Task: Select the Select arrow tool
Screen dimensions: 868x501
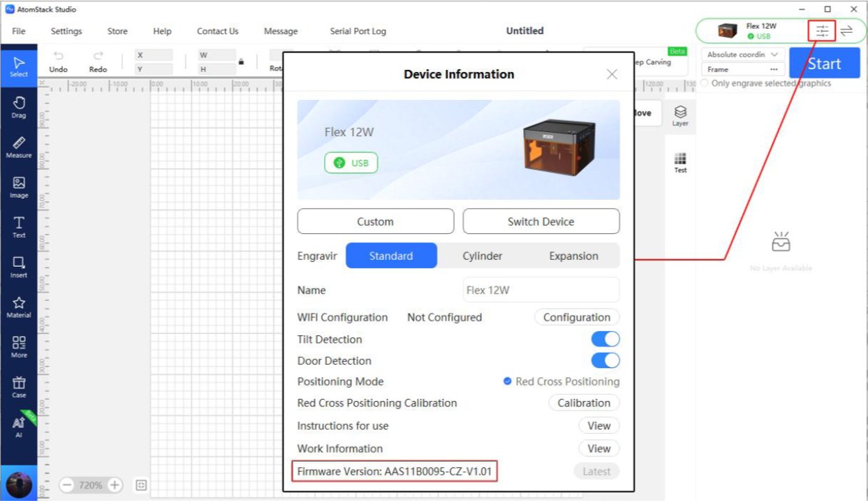Action: (19, 66)
